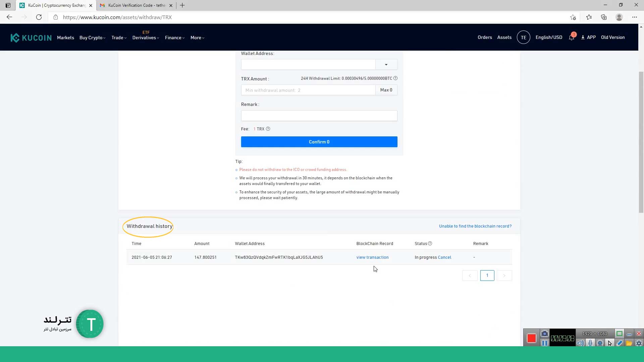Toggle recorder system sound speaker

[581, 343]
